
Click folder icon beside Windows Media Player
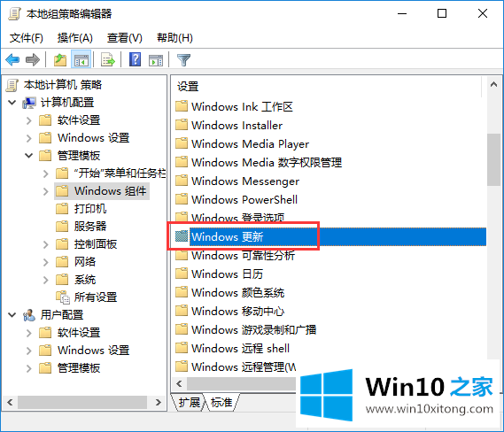pyautogui.click(x=182, y=143)
